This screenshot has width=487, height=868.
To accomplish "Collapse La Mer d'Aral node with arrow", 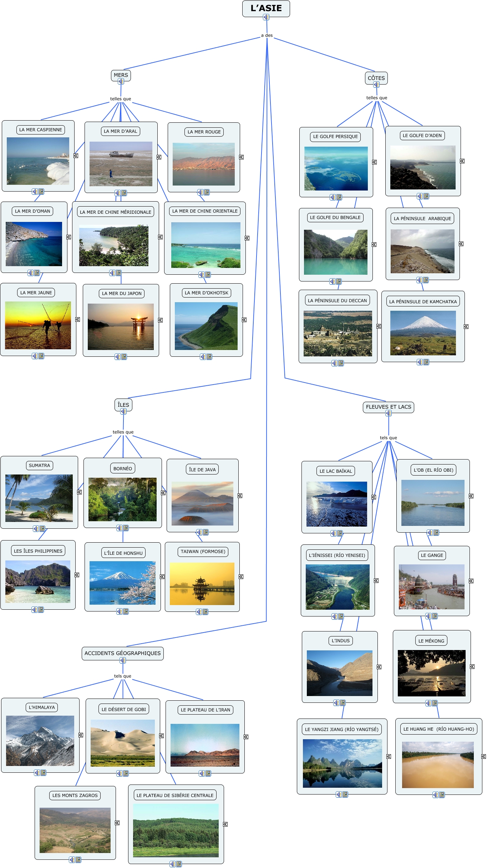I will tap(159, 157).
